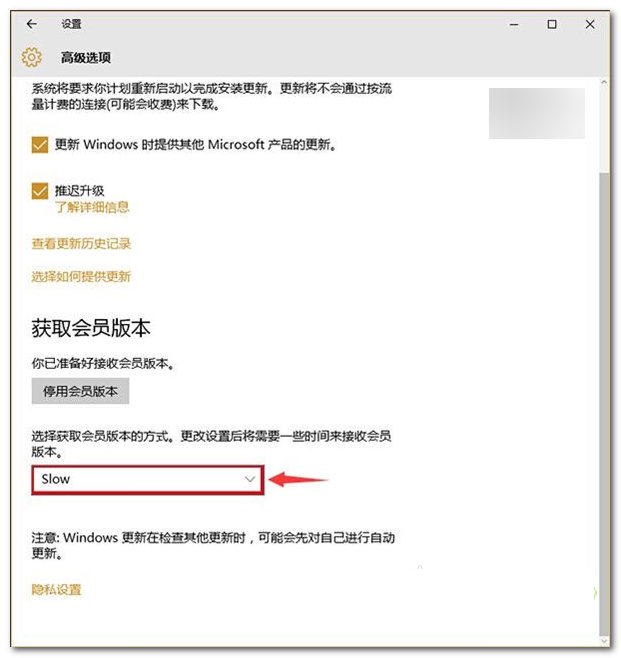Maximize the 设置 window
The image size is (621, 658).
(x=552, y=24)
